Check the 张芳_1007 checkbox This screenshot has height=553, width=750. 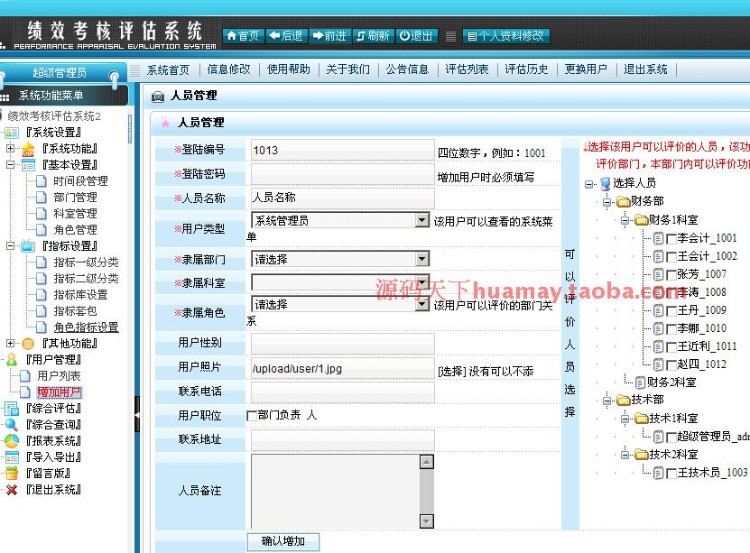click(671, 275)
